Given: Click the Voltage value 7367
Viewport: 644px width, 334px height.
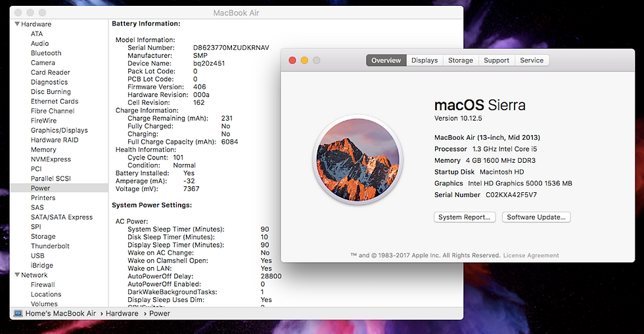Looking at the screenshot, I should pyautogui.click(x=191, y=189).
